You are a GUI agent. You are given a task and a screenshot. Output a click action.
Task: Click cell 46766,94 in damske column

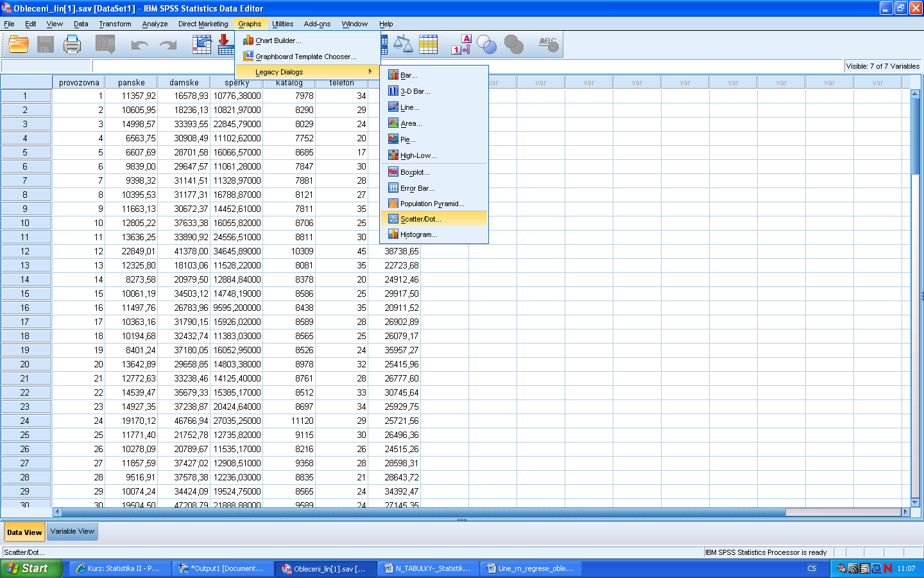tap(184, 421)
